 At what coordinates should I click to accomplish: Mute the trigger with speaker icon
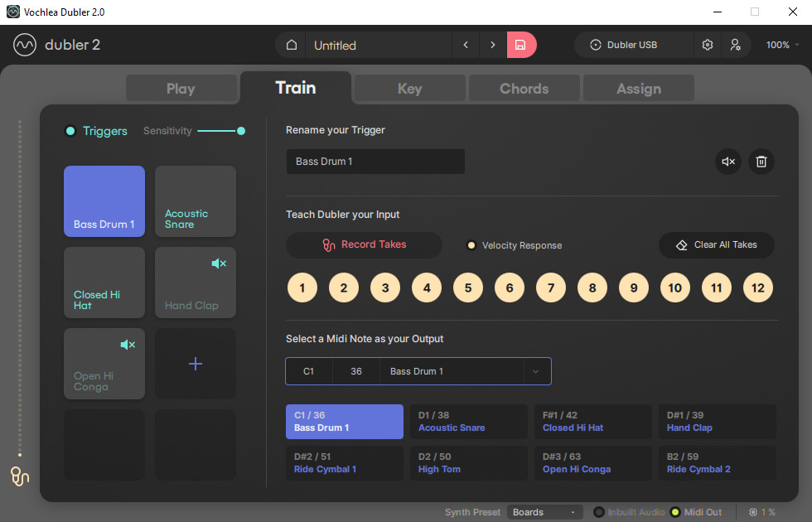pyautogui.click(x=728, y=162)
